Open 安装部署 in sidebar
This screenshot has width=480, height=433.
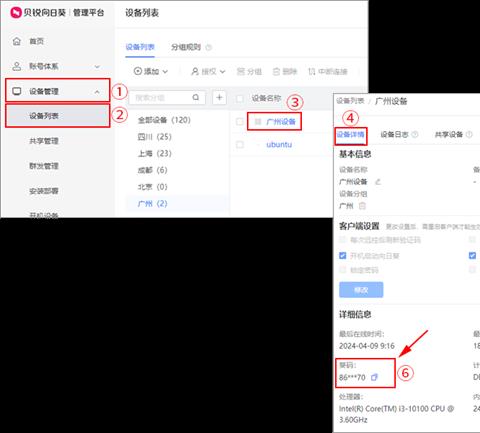click(44, 191)
